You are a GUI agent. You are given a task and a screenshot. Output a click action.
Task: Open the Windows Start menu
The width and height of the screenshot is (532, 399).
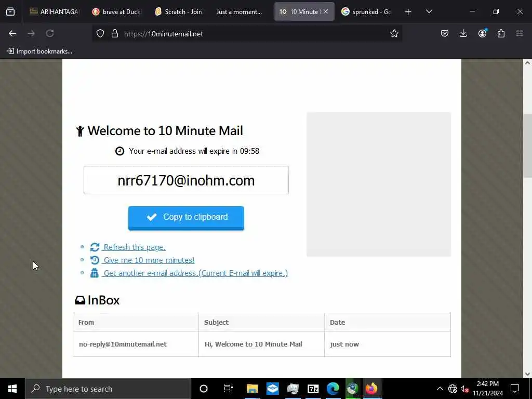tap(12, 389)
